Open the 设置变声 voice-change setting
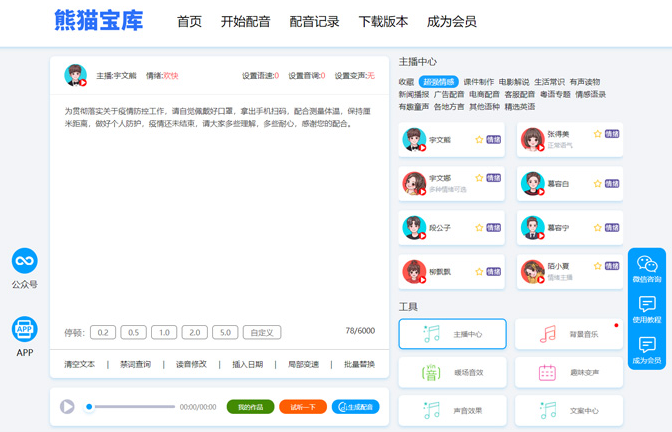Image resolution: width=672 pixels, height=432 pixels. pos(355,76)
